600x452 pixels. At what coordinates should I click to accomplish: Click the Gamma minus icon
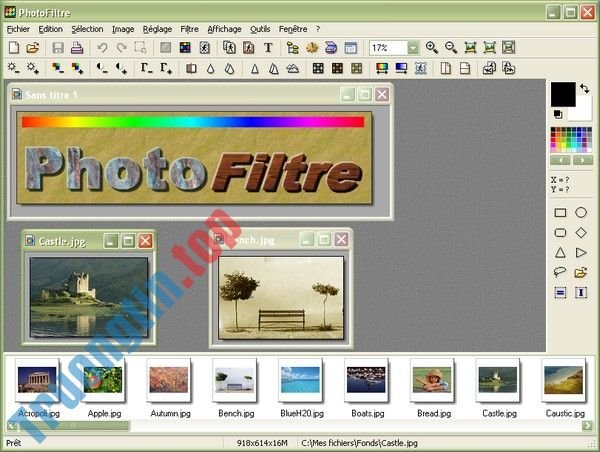point(147,68)
